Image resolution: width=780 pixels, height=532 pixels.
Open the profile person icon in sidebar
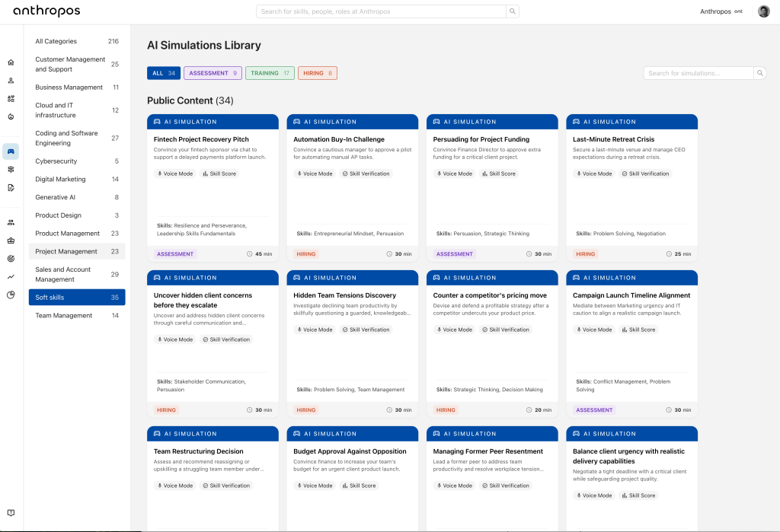[x=11, y=81]
